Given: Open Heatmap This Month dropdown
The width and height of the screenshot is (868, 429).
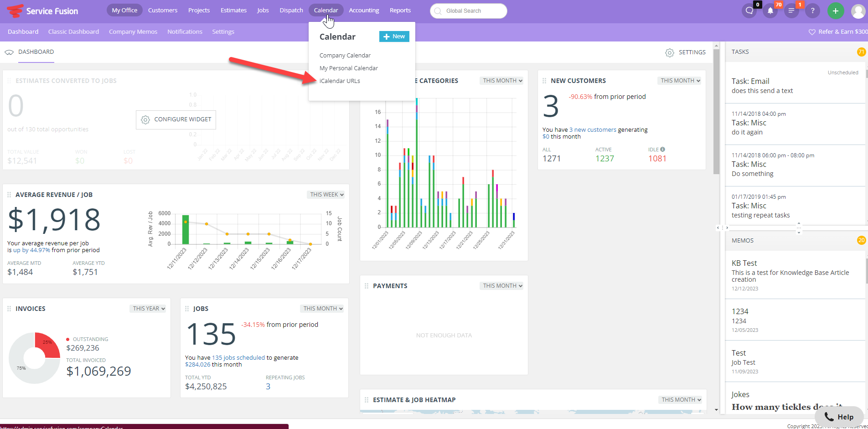Looking at the screenshot, I should tap(681, 400).
